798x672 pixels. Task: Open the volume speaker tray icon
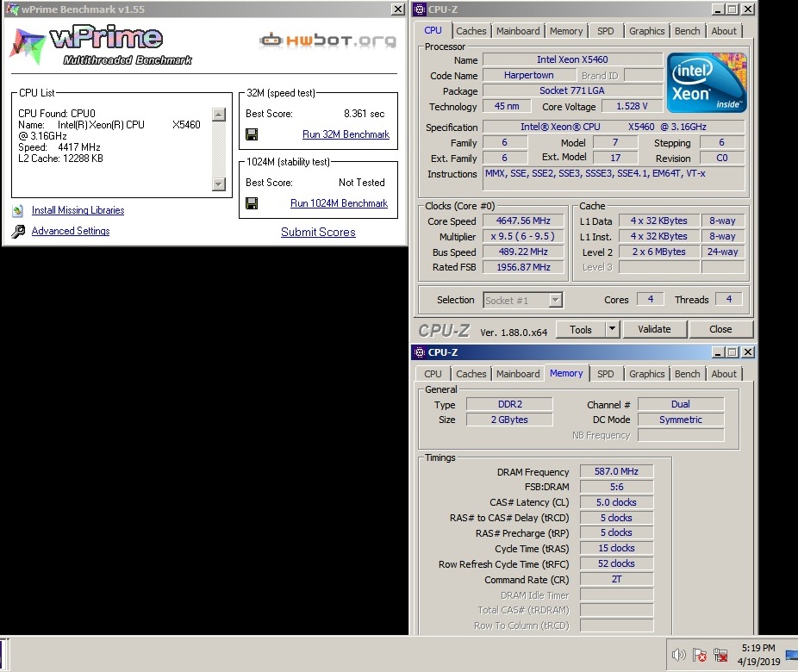pyautogui.click(x=678, y=655)
